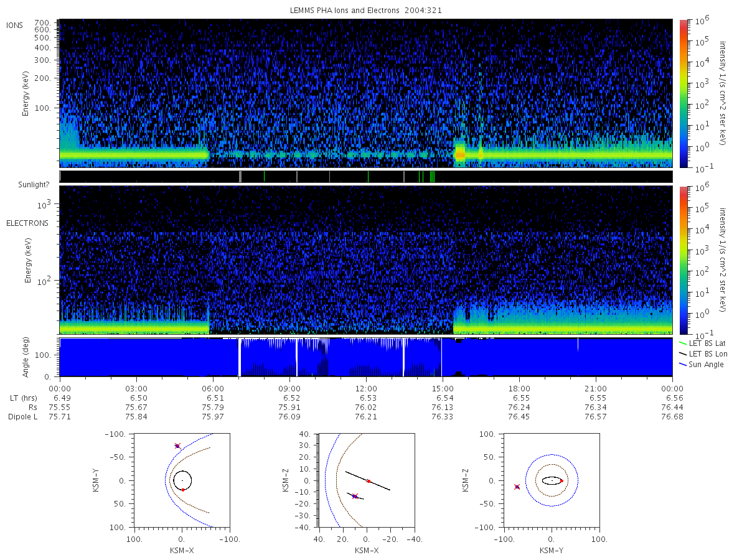Click the purple star marker in KSM-X/KSM-Y plot
Viewport: 747px width, 560px height.
coord(177,446)
